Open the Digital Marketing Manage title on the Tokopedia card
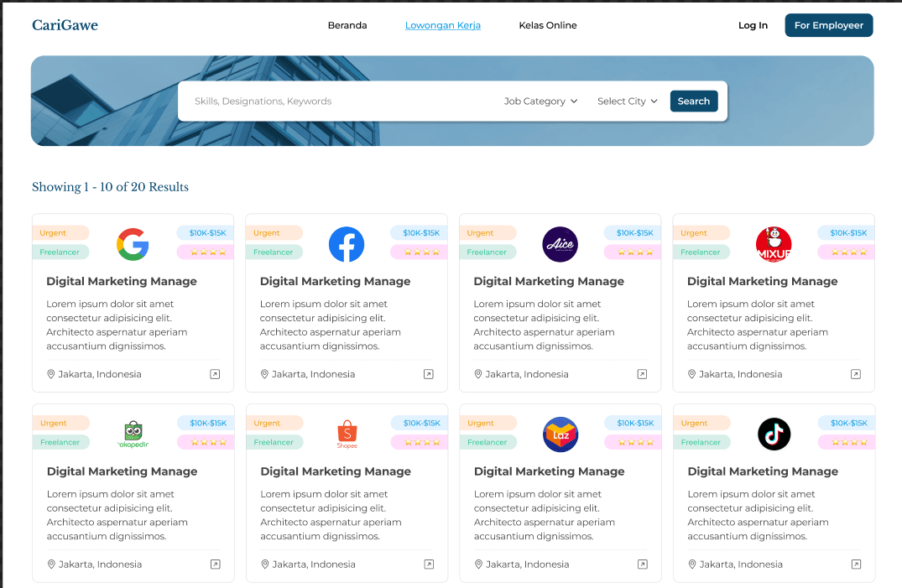This screenshot has height=588, width=902. pyautogui.click(x=122, y=471)
